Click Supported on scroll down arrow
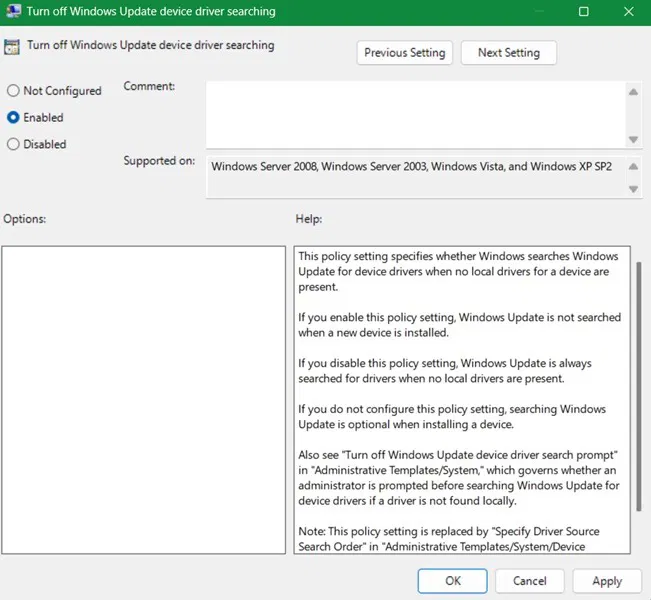 pos(633,189)
